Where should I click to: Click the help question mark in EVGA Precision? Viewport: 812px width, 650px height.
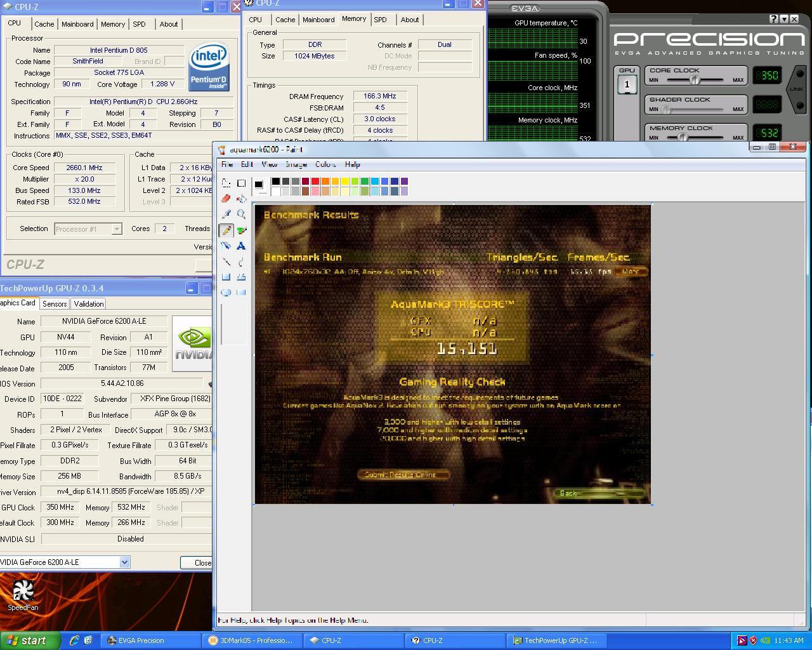pos(774,20)
